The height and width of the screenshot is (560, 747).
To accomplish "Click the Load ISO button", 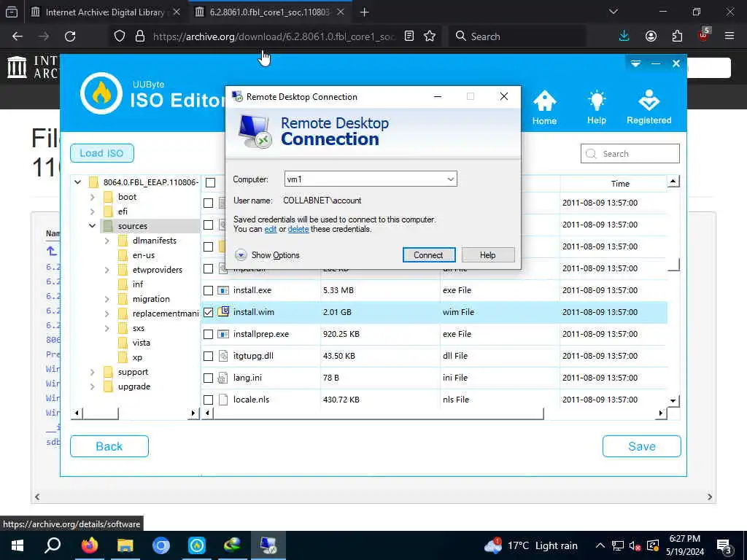I will [x=101, y=153].
